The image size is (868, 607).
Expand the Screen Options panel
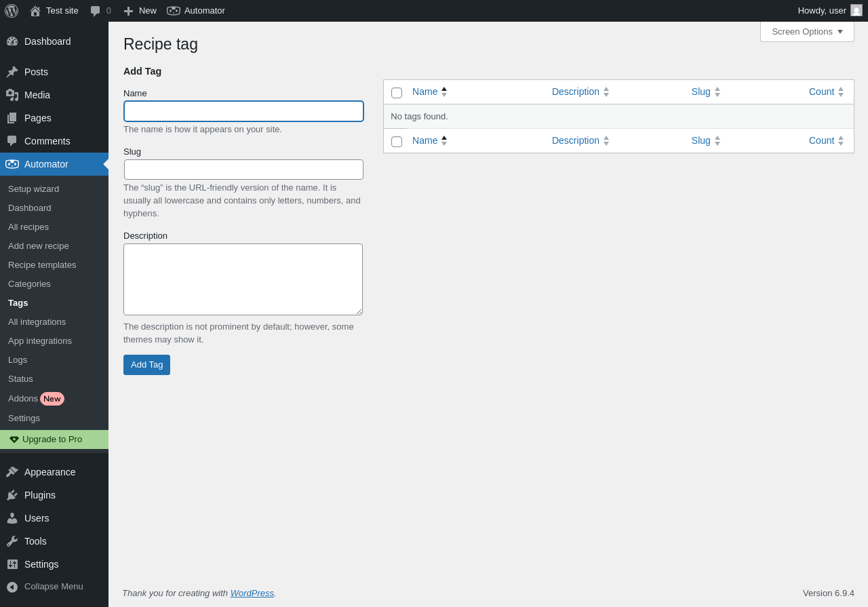(x=807, y=31)
